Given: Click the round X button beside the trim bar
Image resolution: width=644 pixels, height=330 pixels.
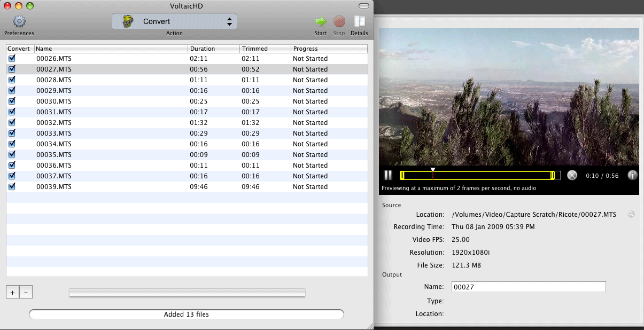Looking at the screenshot, I should coord(572,175).
